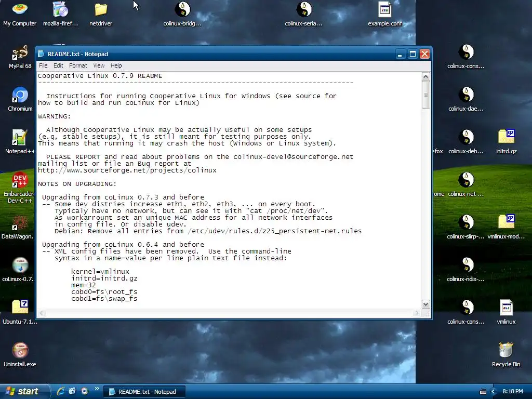This screenshot has height=399, width=532.
Task: Click 'Cooperative Linux 0.7.9 README' heading line
Action: click(x=100, y=76)
